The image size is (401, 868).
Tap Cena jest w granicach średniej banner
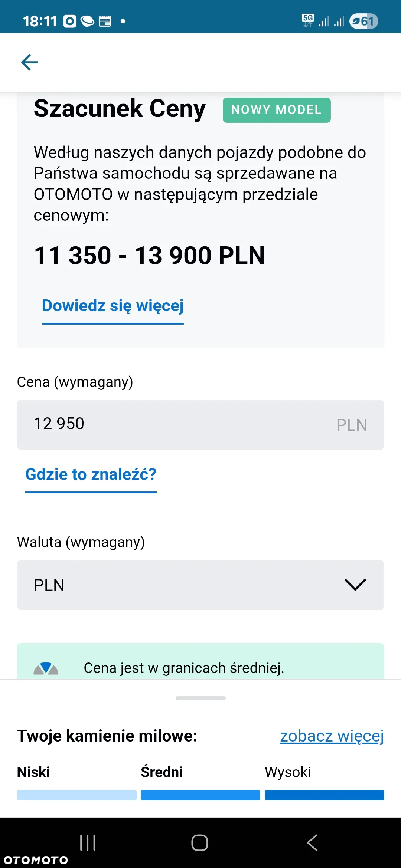point(200,661)
